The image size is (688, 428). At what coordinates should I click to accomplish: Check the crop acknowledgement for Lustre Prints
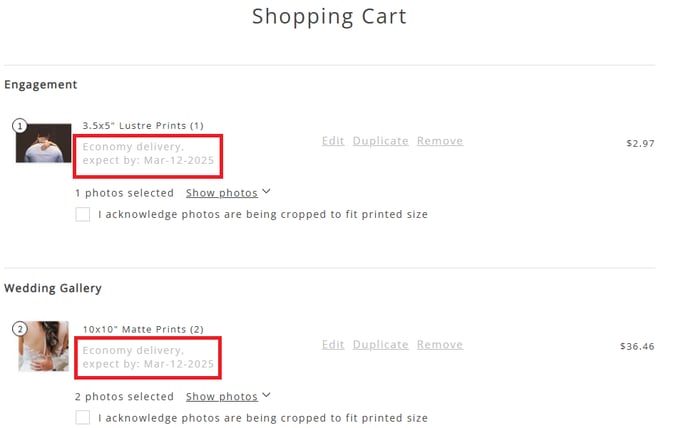(82, 215)
